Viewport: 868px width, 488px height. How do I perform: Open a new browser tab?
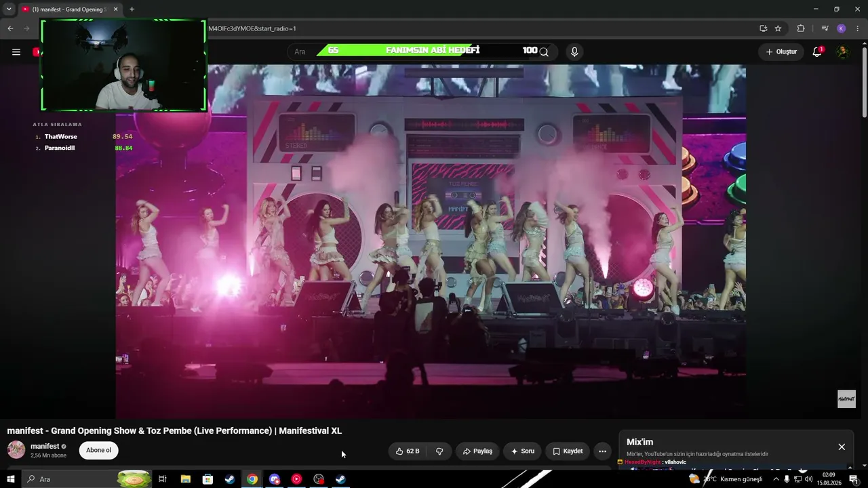(132, 9)
